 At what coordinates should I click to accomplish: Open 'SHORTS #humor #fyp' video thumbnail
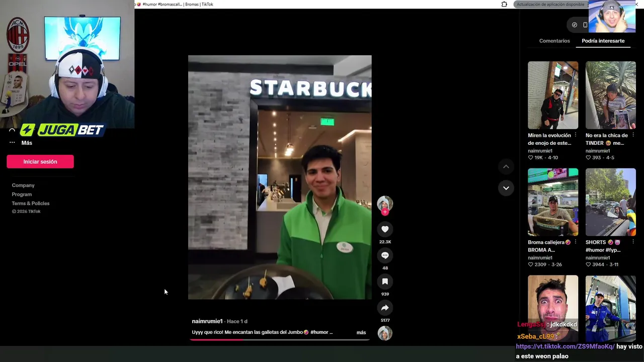coord(611,202)
